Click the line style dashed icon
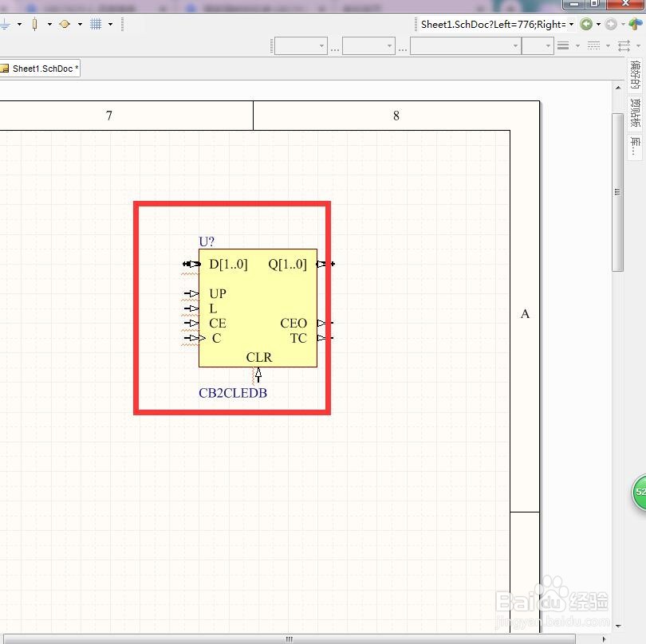Viewport: 646px width, 644px height. tap(593, 45)
